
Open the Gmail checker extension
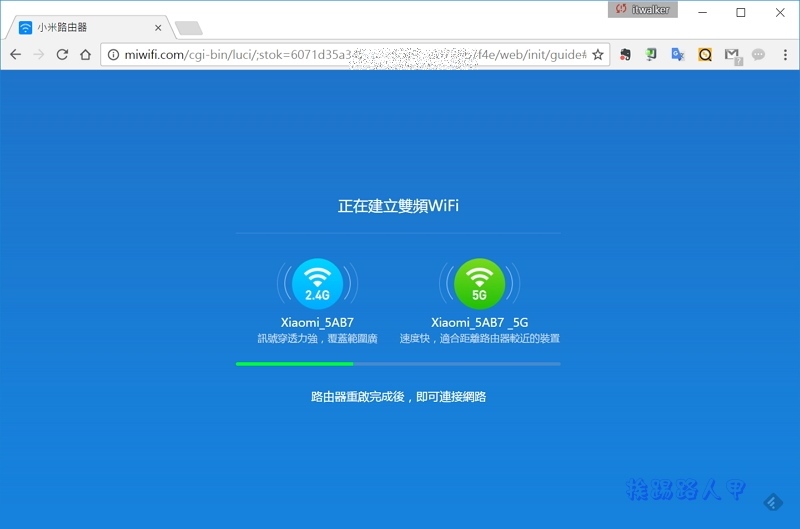tap(733, 56)
